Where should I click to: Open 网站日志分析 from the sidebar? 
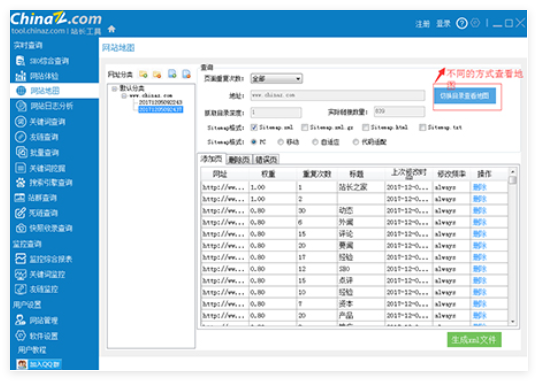click(44, 106)
